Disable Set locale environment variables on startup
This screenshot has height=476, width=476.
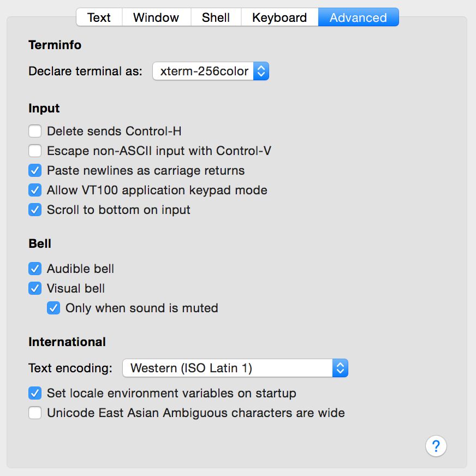[35, 393]
